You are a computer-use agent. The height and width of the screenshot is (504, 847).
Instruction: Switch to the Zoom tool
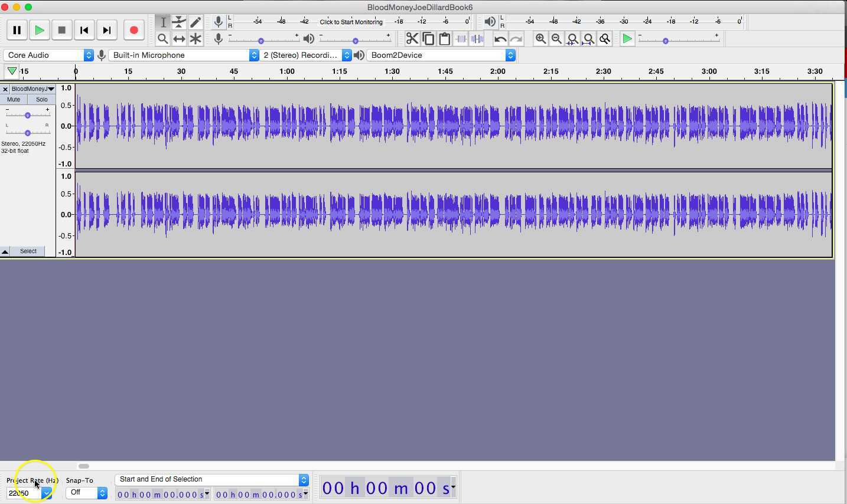[x=163, y=38]
